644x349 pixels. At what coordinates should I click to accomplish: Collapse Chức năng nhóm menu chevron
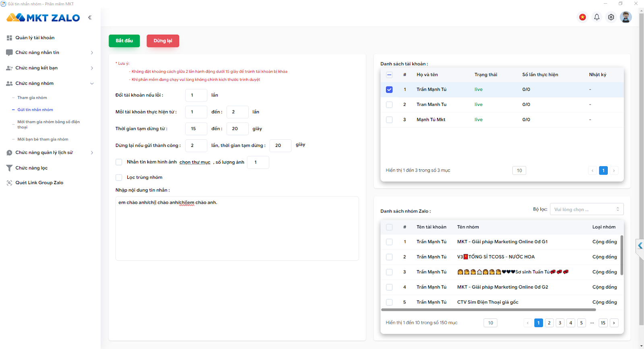pyautogui.click(x=92, y=84)
